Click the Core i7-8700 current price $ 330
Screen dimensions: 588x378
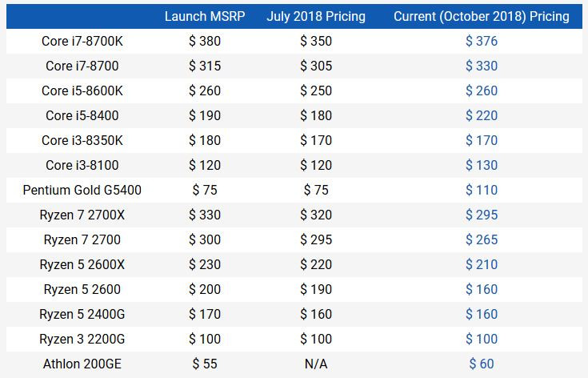tap(482, 66)
